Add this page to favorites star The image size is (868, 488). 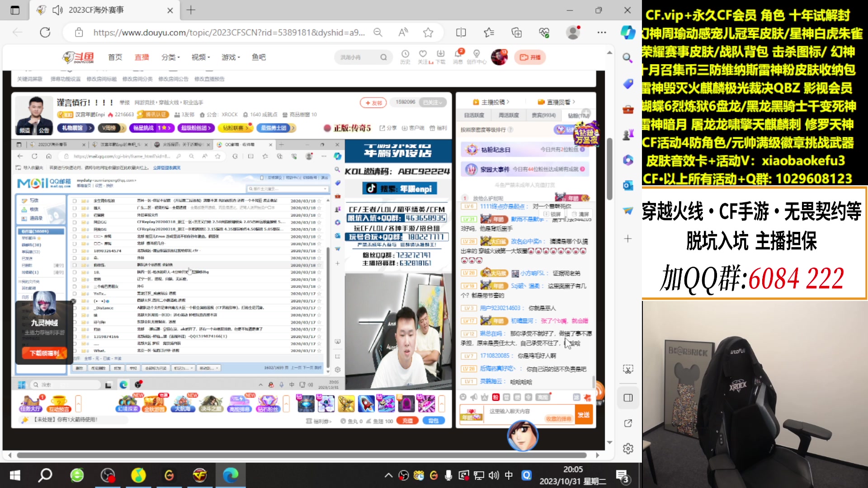pos(428,33)
